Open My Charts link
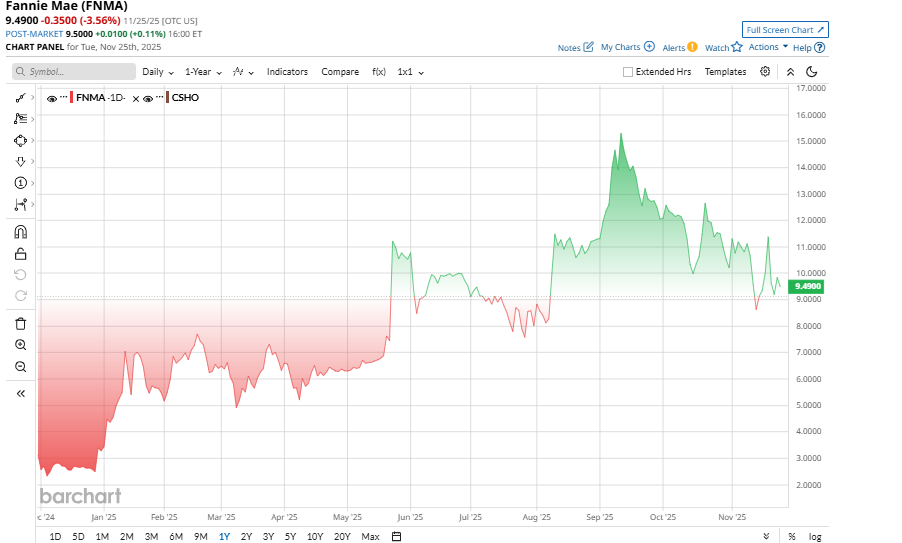The image size is (902, 543). point(628,47)
